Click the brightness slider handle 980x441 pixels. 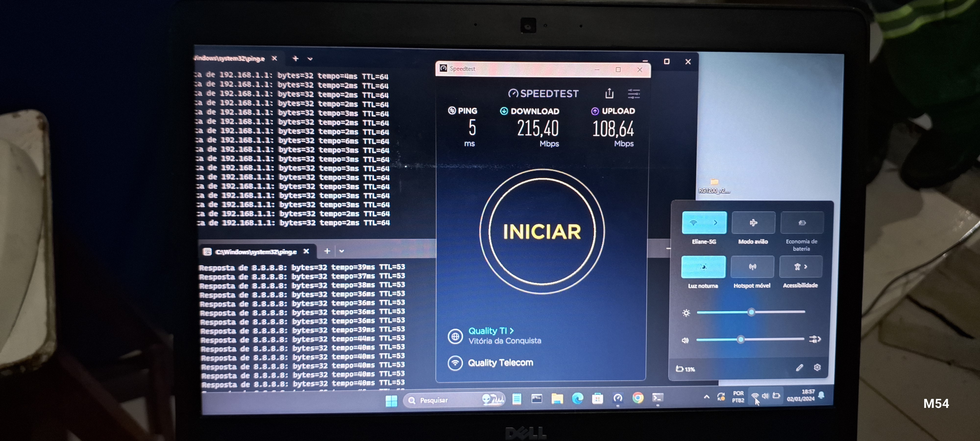[751, 312]
